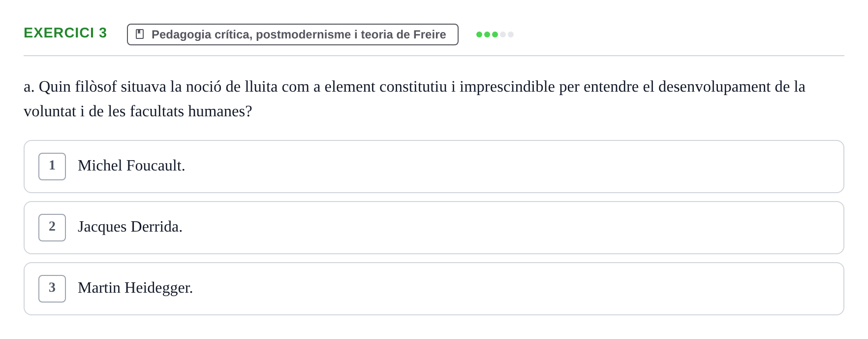Choose the Michel Foucault answer
Image resolution: width=868 pixels, height=339 pixels.
(131, 166)
